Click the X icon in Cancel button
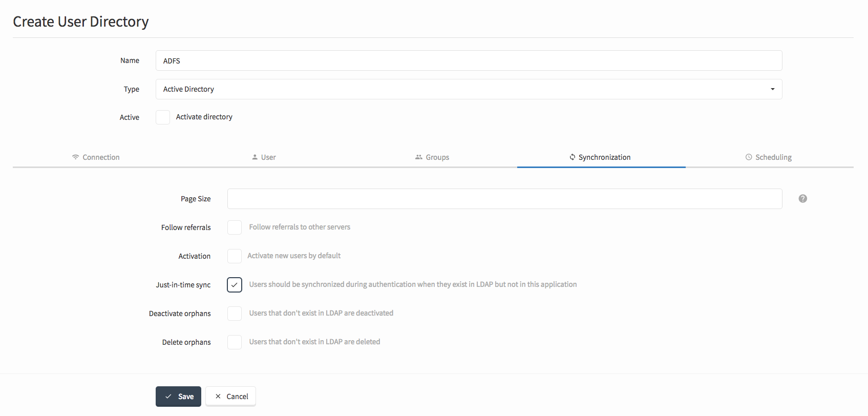 pos(218,397)
